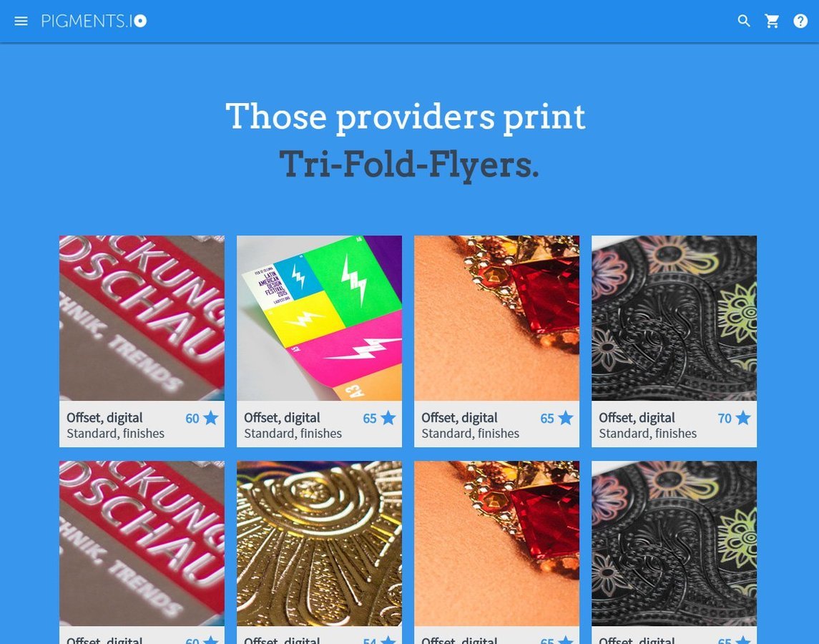Image resolution: width=819 pixels, height=644 pixels.
Task: Click the search magnifier icon
Action: click(744, 21)
